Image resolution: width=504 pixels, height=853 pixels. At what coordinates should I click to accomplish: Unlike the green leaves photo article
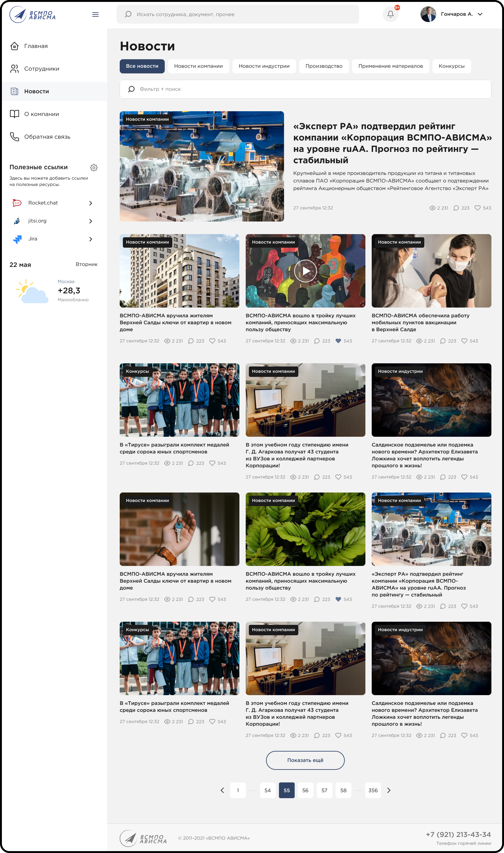[338, 599]
